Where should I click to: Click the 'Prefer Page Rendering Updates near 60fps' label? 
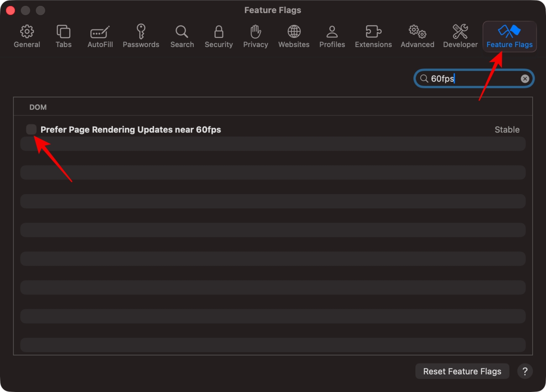coord(131,130)
